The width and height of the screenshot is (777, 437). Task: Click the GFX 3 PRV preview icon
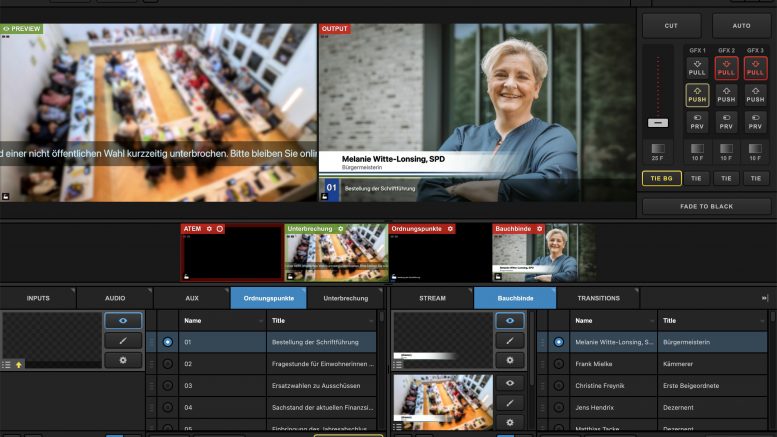coord(755,121)
